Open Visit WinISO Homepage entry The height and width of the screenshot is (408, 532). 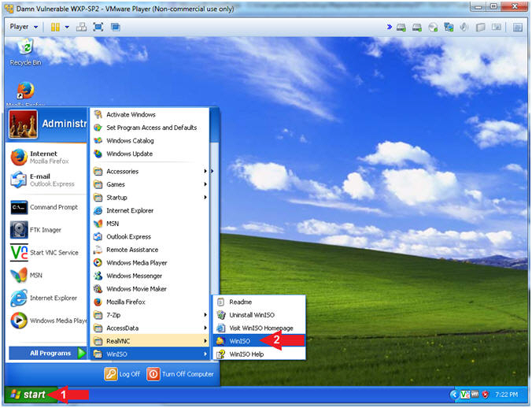tap(259, 328)
